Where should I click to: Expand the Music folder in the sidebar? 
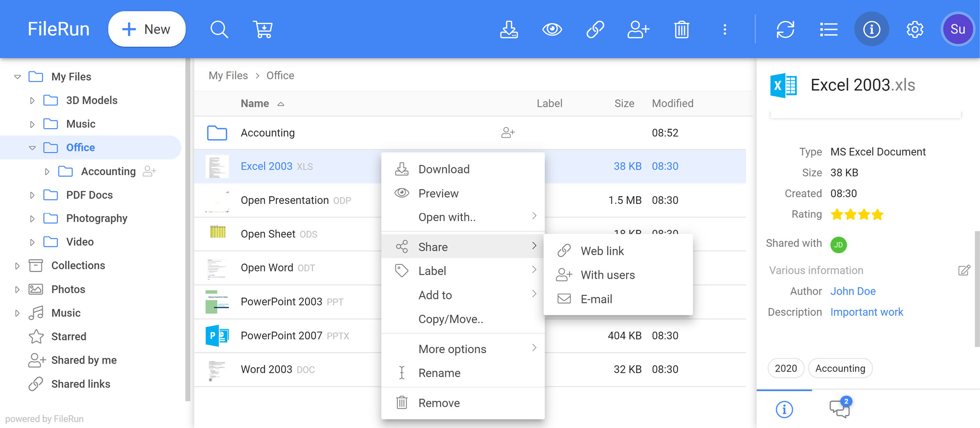tap(32, 124)
